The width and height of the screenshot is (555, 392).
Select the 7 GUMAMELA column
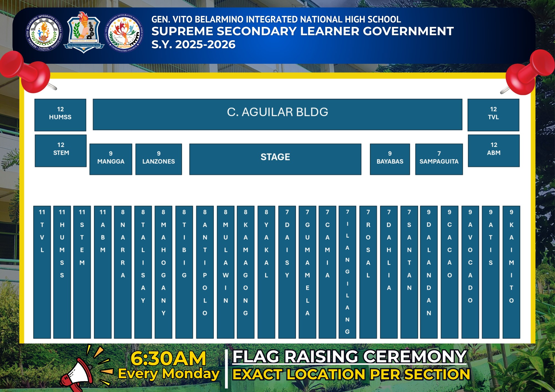pyautogui.click(x=307, y=272)
